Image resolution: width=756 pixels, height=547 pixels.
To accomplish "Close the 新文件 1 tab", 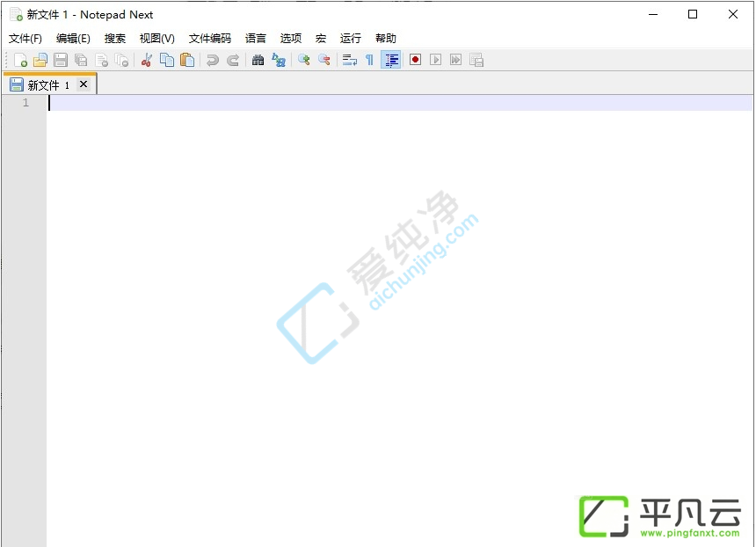I will click(84, 84).
